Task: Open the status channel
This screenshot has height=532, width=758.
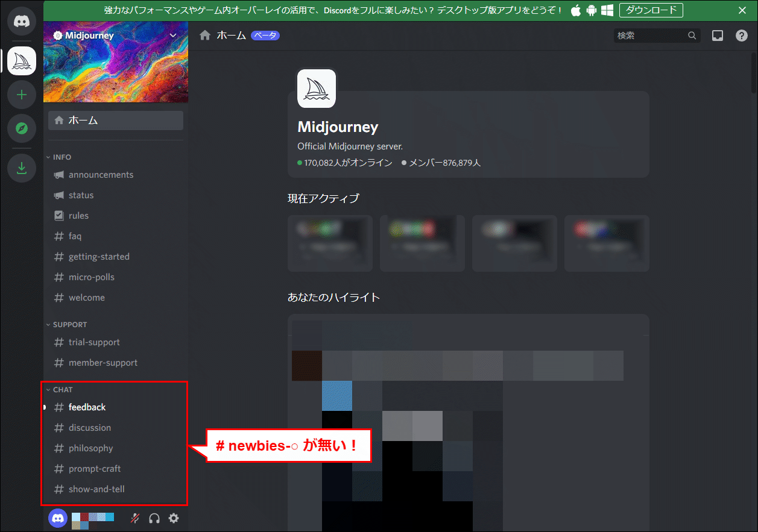Action: [116, 195]
